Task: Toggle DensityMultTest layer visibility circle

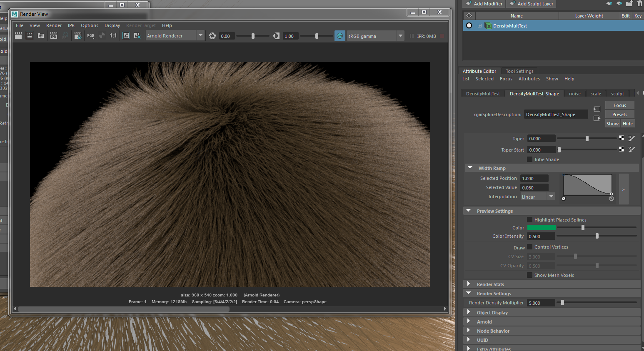Action: [x=469, y=25]
